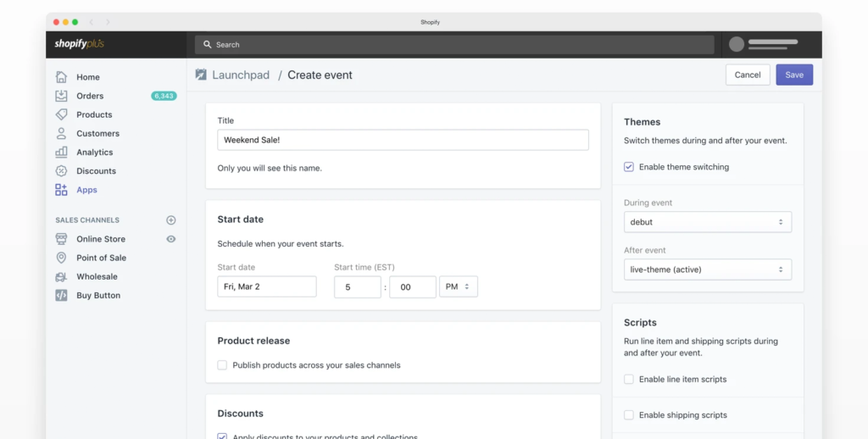868x439 pixels.
Task: Click the Create event heading
Action: [320, 75]
